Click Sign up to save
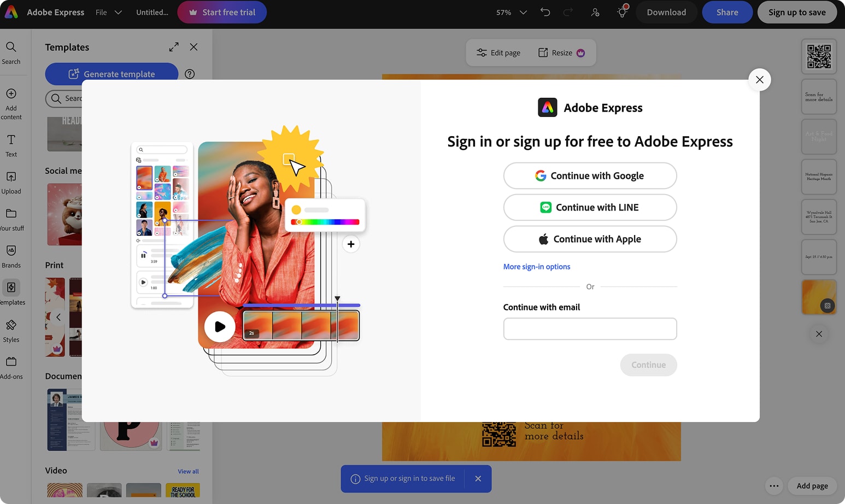The width and height of the screenshot is (845, 504). 797,12
